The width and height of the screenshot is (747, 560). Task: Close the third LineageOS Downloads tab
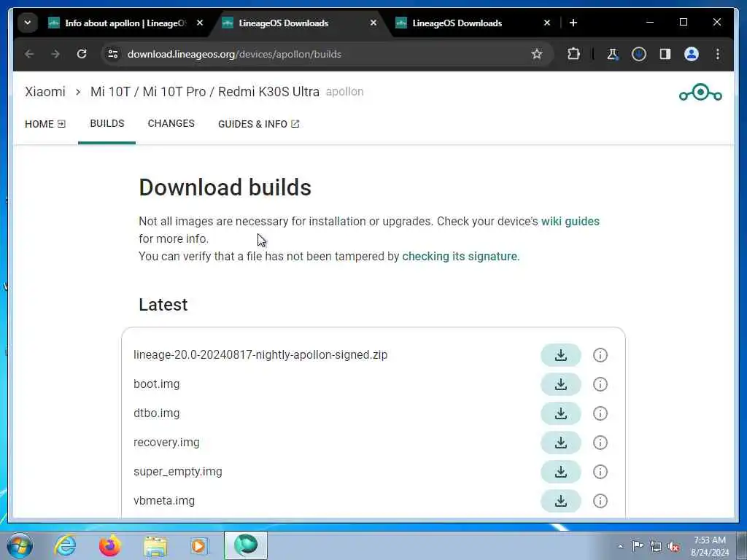pyautogui.click(x=547, y=23)
